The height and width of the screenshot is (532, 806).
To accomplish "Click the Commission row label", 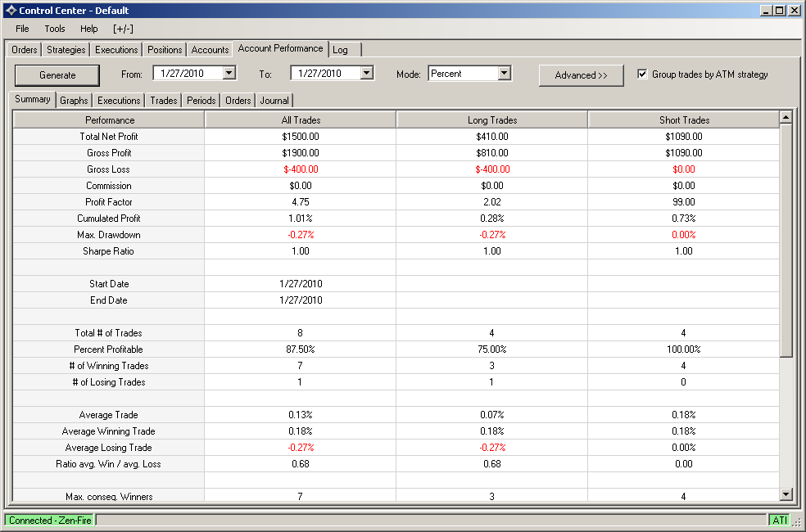I will [108, 186].
